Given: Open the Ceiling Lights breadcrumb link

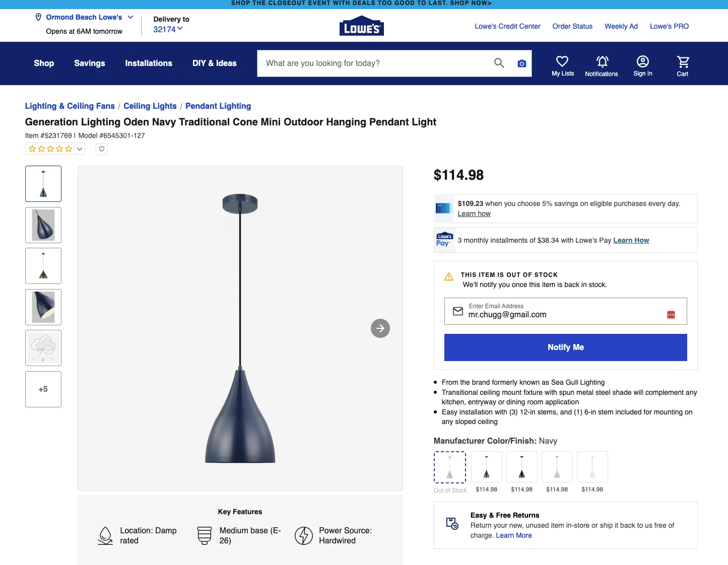Looking at the screenshot, I should (150, 106).
